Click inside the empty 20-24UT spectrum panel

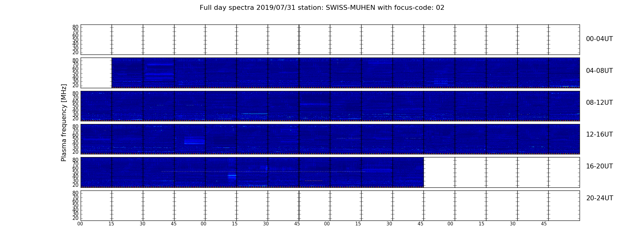tap(330, 205)
